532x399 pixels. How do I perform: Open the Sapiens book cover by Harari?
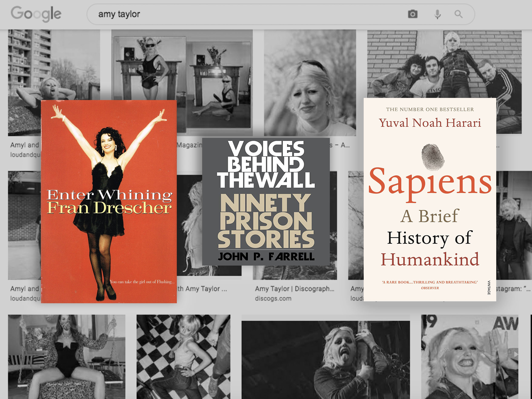click(430, 199)
